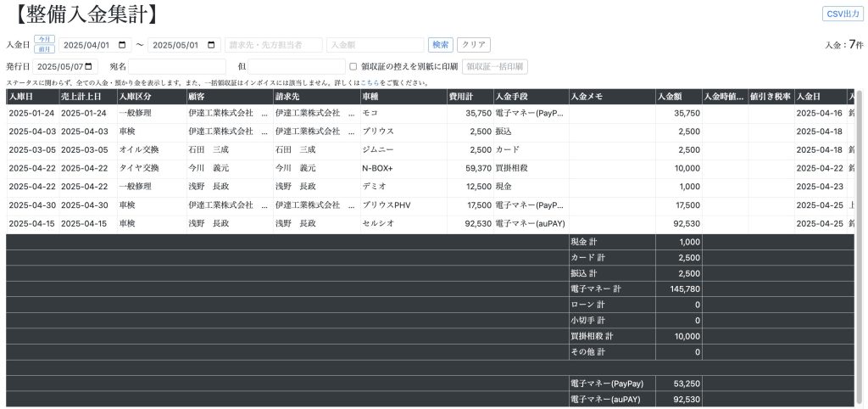
Task: Click オイル交換 in the 入庫区分 column
Action: tap(152, 149)
